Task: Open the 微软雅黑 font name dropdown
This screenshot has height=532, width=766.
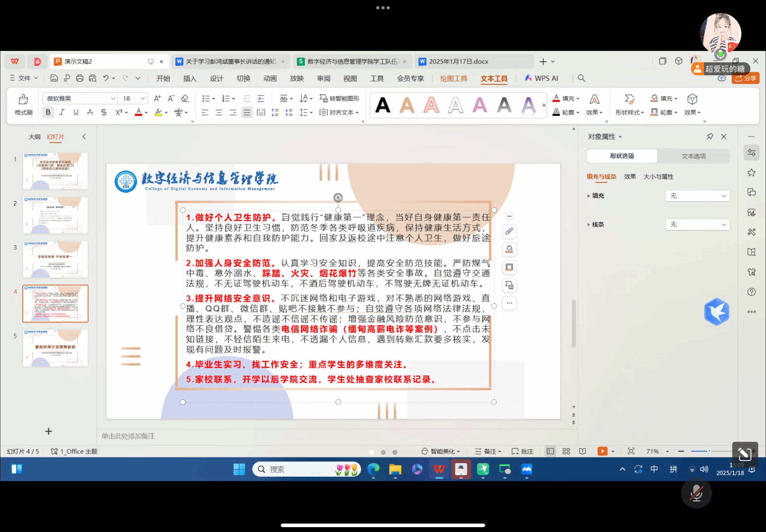Action: tap(113, 98)
